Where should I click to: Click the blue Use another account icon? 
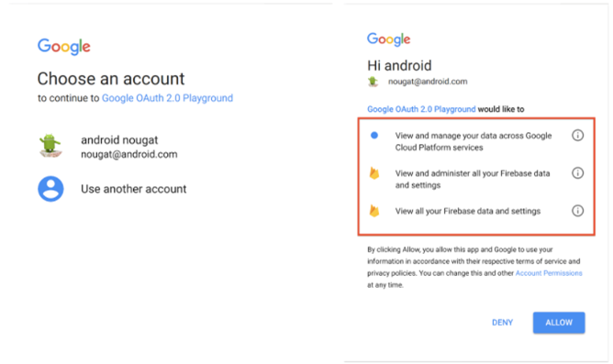coord(50,189)
